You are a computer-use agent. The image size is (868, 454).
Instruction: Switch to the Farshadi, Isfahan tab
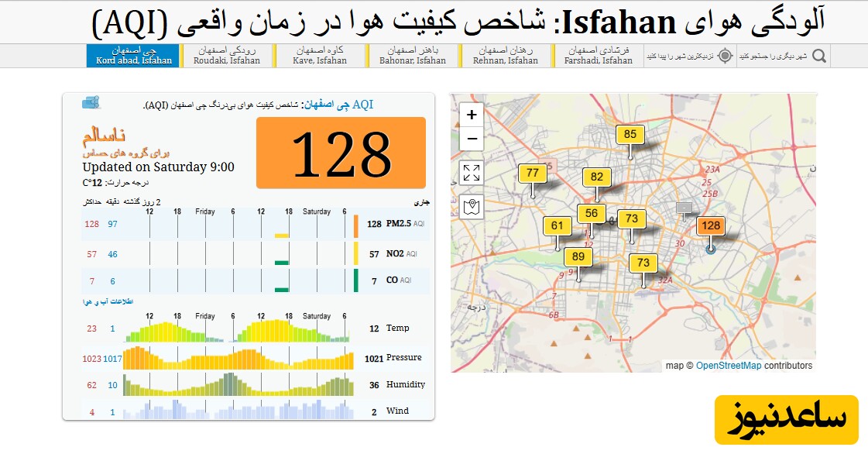(598, 56)
